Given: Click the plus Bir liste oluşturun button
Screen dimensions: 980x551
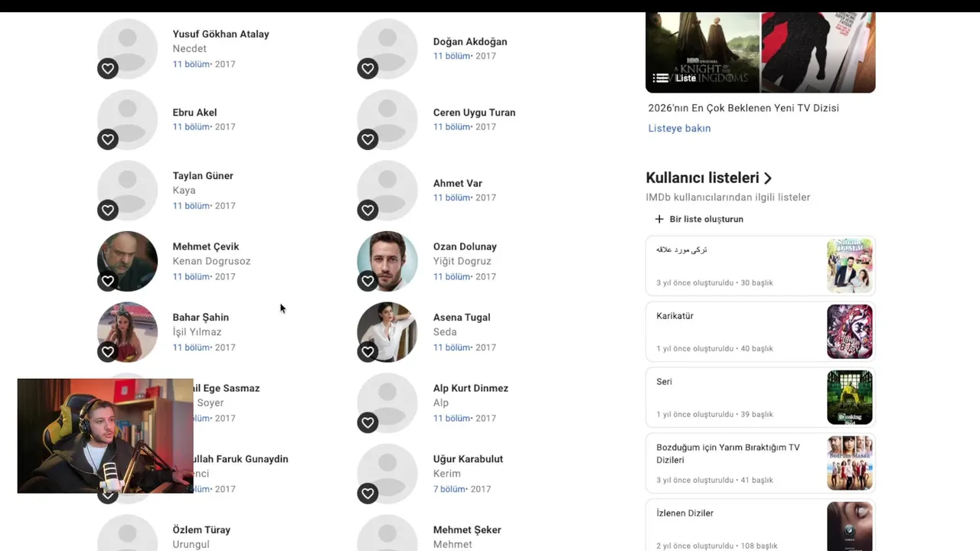Looking at the screenshot, I should click(x=698, y=219).
